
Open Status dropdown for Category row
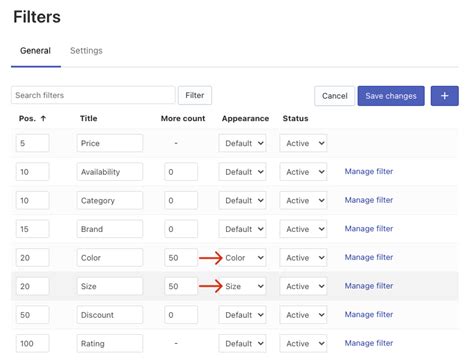[x=303, y=201]
